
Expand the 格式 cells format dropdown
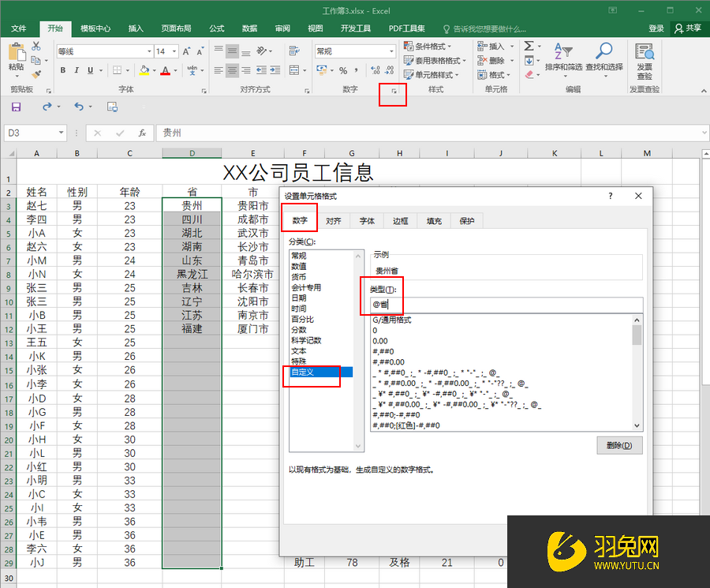(508, 75)
